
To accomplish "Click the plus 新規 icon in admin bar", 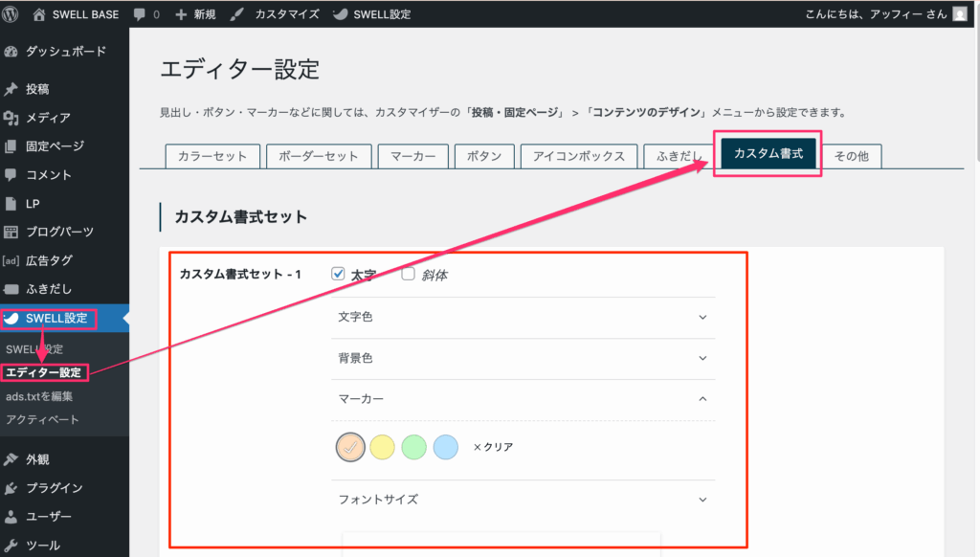I will 181,14.
